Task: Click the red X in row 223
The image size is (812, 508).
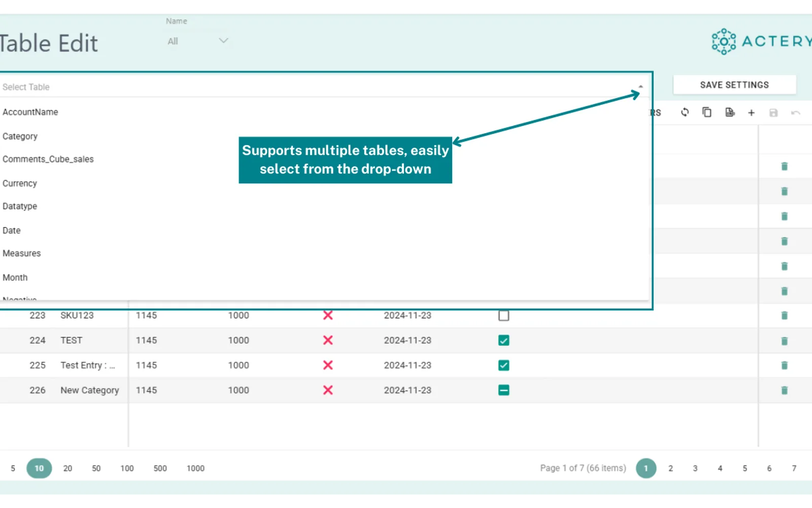Action: 328,315
